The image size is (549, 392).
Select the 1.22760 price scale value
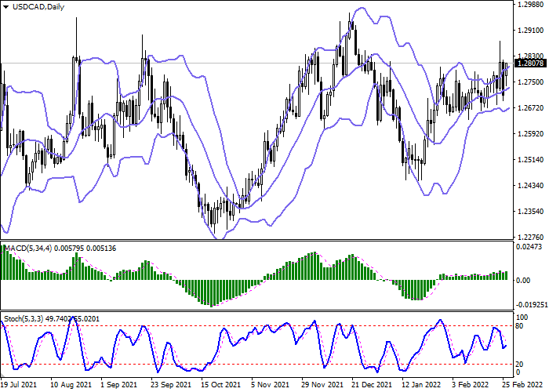point(530,238)
